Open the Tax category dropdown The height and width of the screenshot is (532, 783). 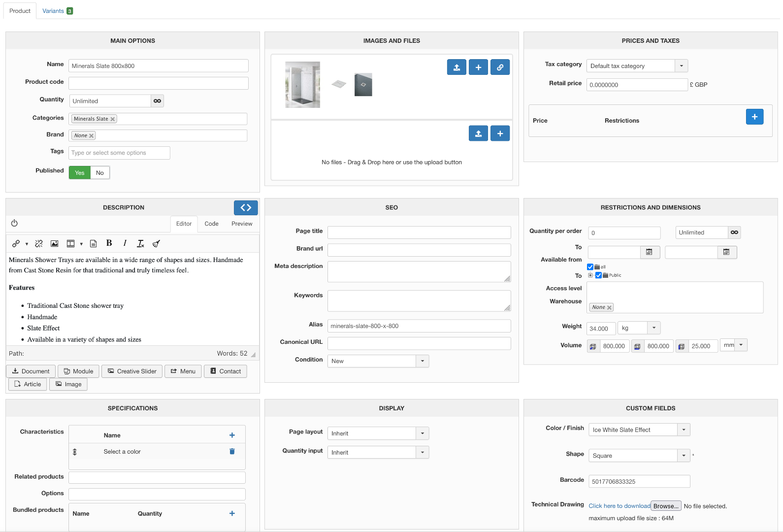click(x=681, y=66)
